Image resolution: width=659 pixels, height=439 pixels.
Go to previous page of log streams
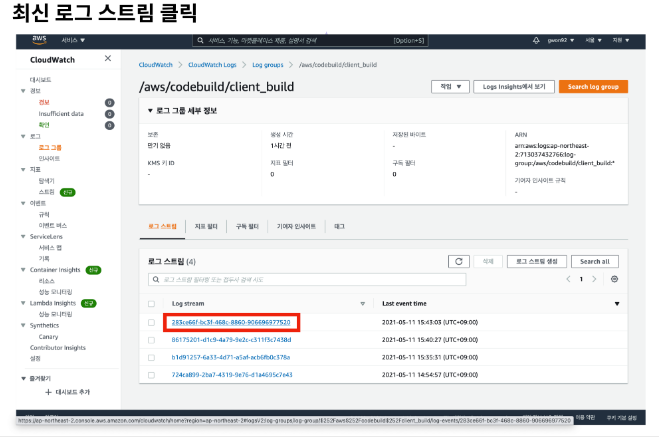click(x=568, y=279)
